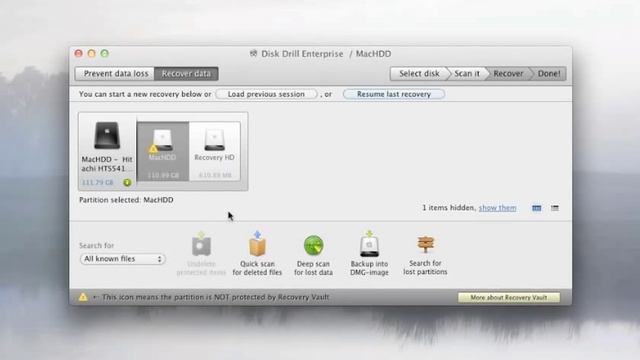Click Resume last recovery button

[394, 94]
